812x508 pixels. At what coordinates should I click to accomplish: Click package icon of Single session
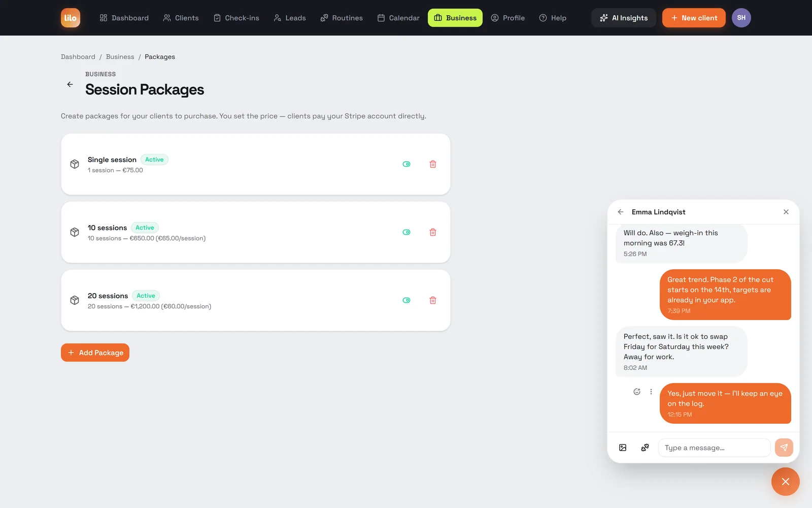coord(75,164)
